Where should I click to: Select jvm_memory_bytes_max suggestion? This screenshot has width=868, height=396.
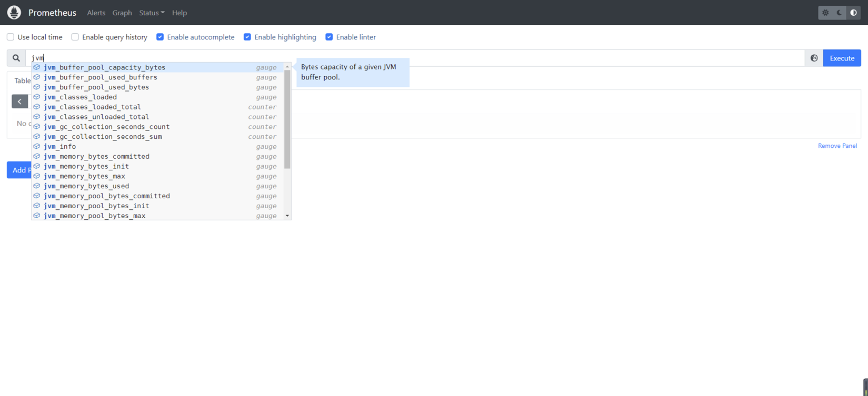[158, 176]
